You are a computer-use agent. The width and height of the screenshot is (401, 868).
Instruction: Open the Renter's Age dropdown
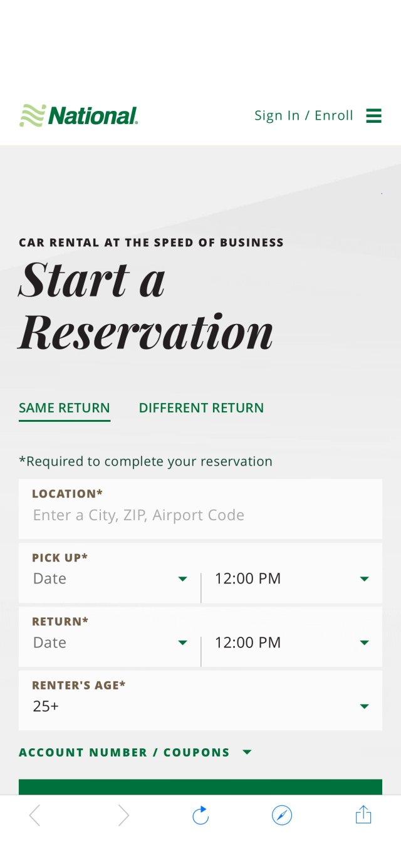[x=200, y=706]
